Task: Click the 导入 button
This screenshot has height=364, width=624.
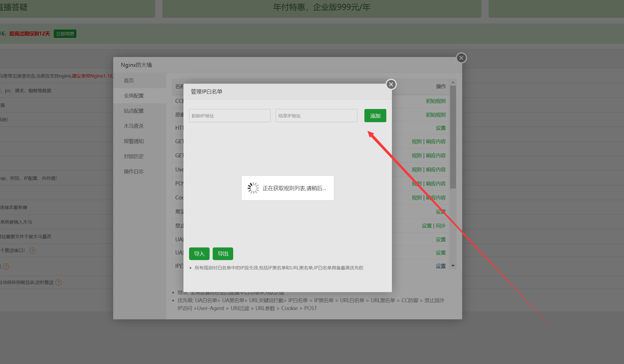Action: pyautogui.click(x=199, y=254)
